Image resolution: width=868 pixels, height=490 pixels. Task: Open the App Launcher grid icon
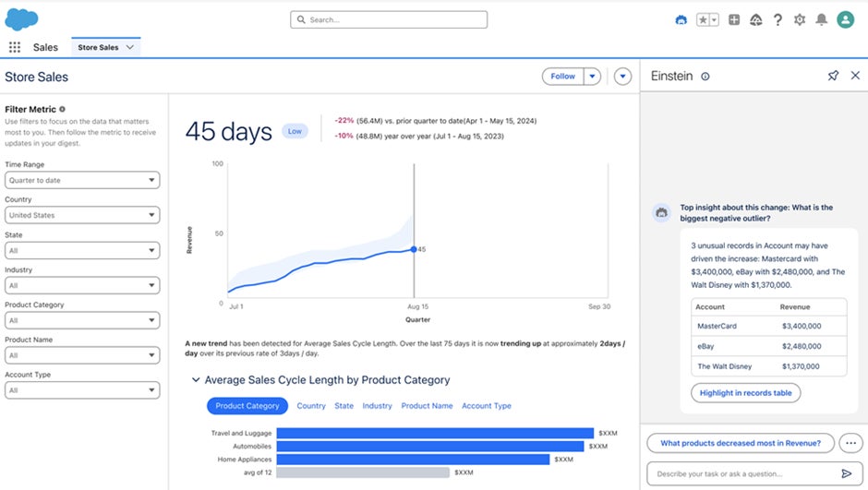coord(15,47)
